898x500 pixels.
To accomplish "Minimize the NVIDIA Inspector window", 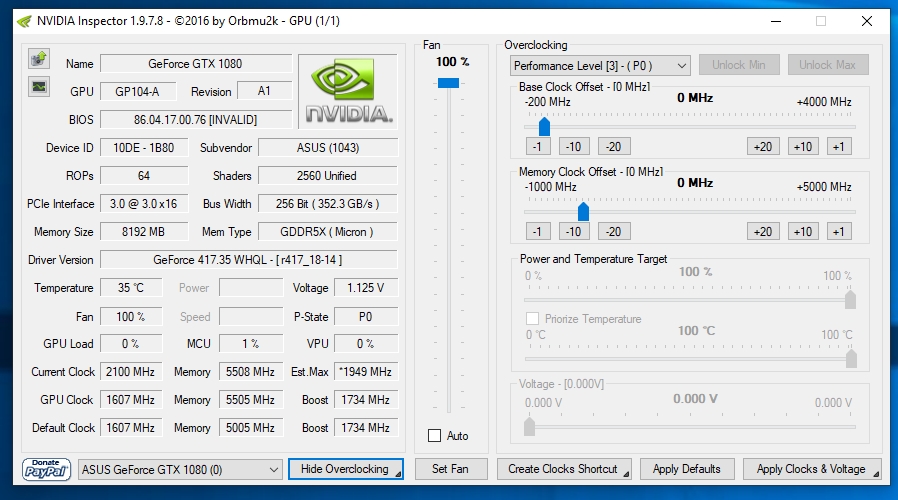I will (776, 21).
